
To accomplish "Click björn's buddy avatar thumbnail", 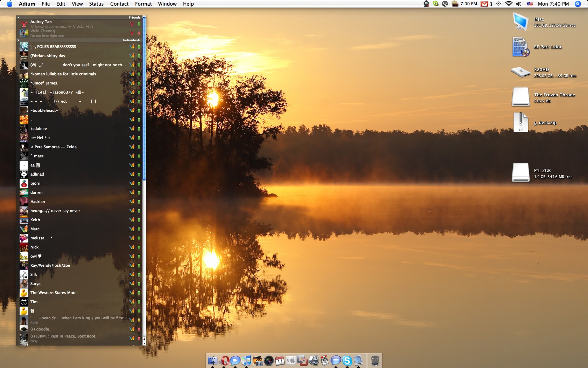I will coord(24,183).
